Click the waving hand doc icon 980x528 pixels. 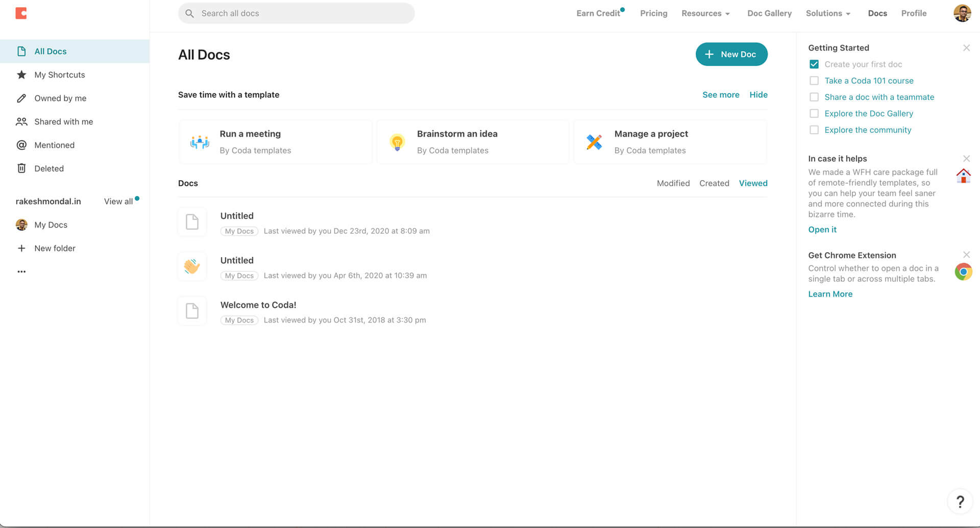(192, 266)
